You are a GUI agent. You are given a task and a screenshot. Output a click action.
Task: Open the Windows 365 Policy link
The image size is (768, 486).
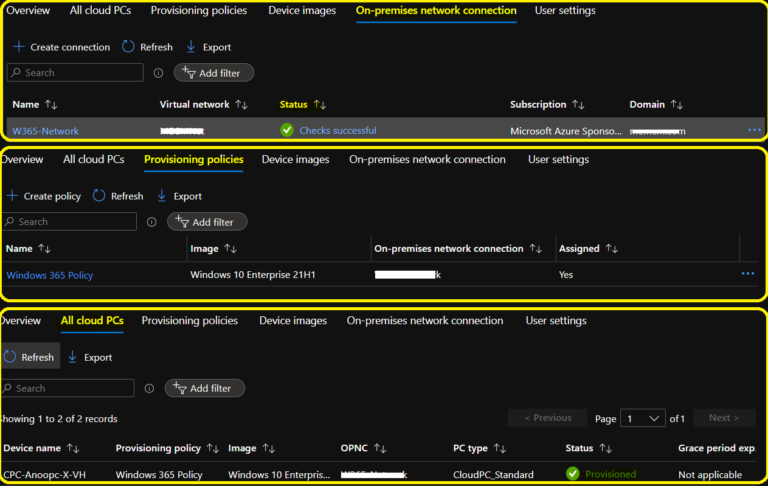tap(49, 275)
